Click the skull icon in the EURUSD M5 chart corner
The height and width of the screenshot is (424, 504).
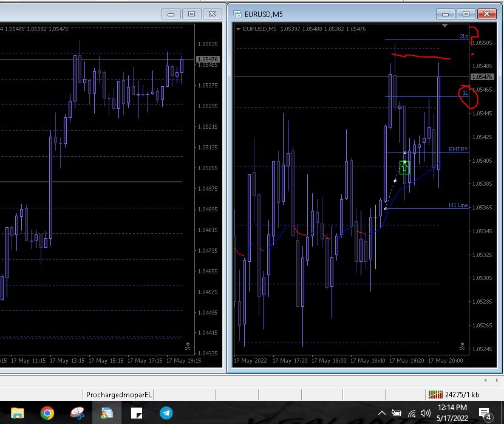462,346
